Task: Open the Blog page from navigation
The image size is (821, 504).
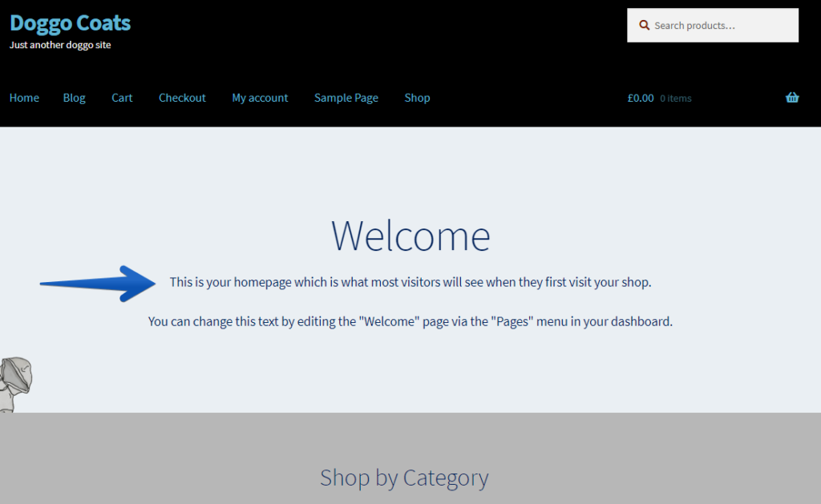Action: 74,97
